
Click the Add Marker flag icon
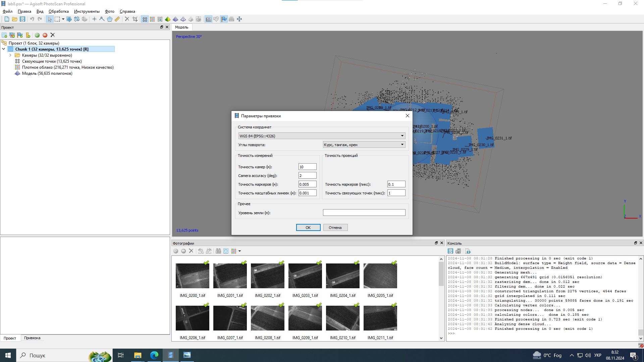tap(20, 35)
